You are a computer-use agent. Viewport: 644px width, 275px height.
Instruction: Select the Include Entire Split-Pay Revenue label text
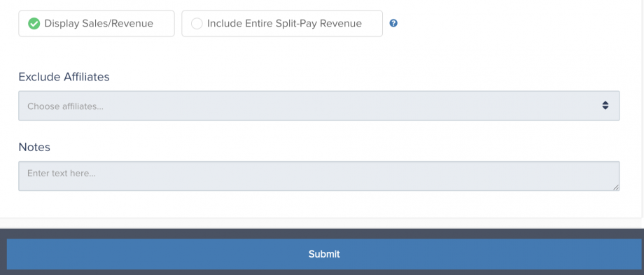pyautogui.click(x=284, y=23)
